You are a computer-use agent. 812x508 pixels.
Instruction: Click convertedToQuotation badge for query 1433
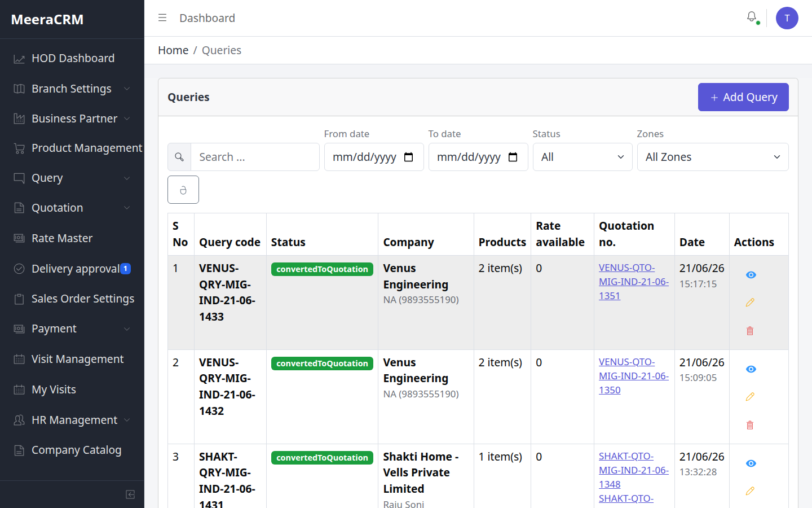[x=322, y=269]
